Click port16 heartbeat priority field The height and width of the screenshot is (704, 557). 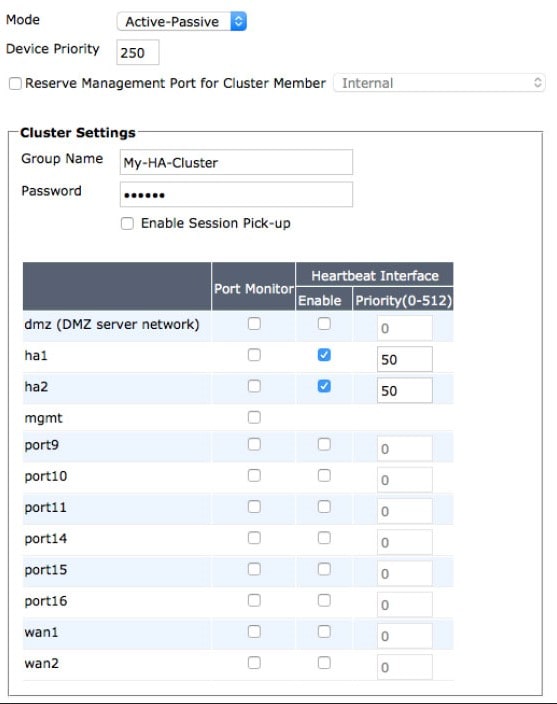[x=405, y=604]
